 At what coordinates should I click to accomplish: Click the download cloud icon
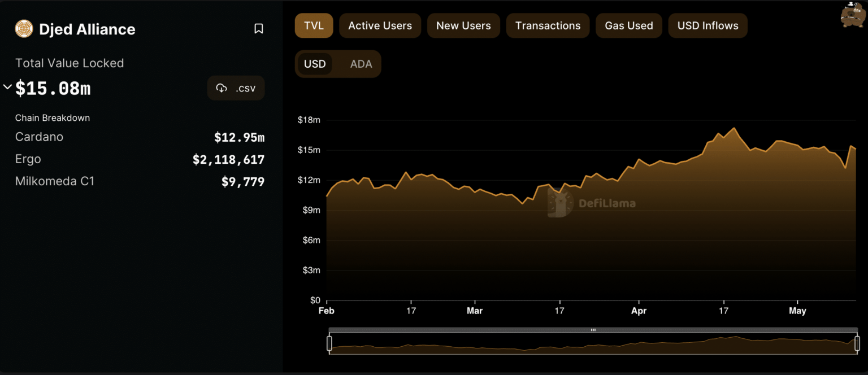(222, 88)
